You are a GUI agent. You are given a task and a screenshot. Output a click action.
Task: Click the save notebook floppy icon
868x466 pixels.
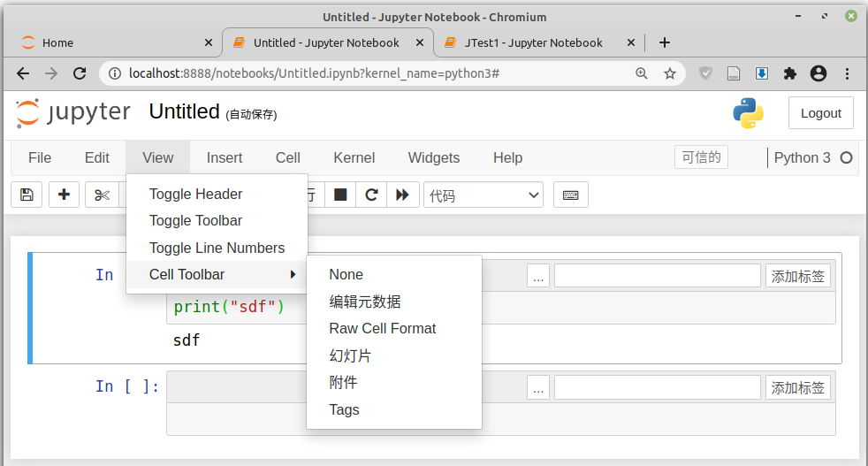coord(27,195)
